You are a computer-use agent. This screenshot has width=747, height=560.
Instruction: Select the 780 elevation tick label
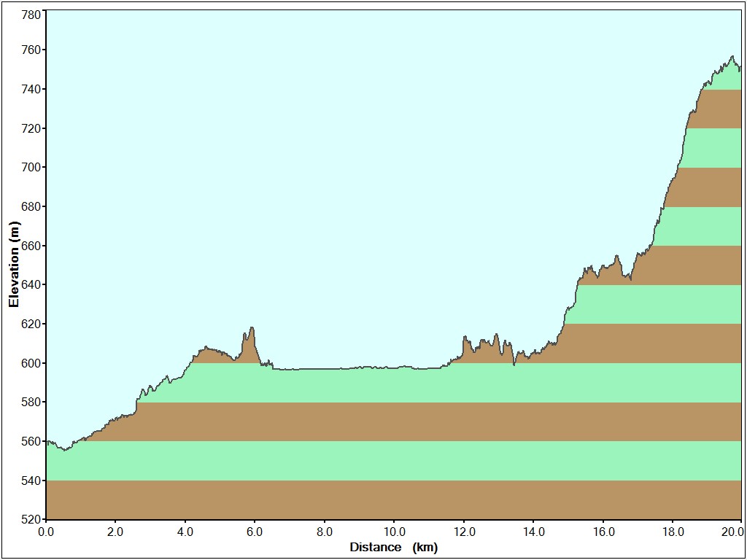pyautogui.click(x=31, y=15)
